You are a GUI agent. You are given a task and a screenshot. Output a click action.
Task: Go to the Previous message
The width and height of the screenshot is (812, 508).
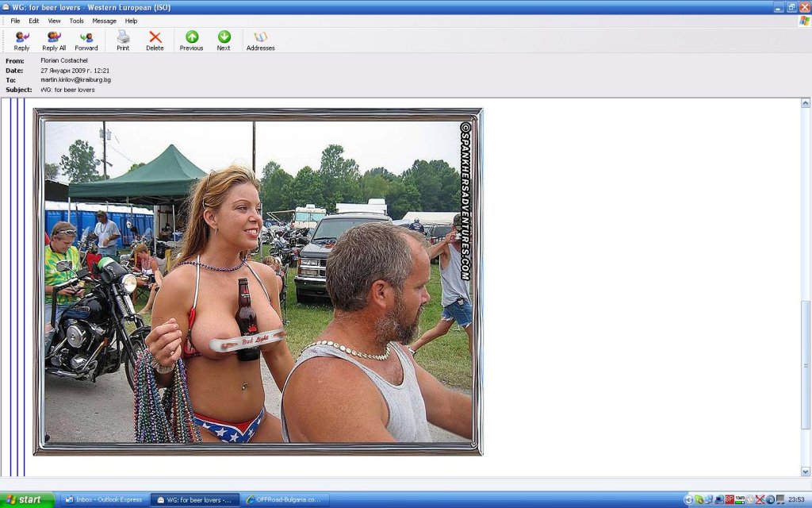(x=191, y=41)
